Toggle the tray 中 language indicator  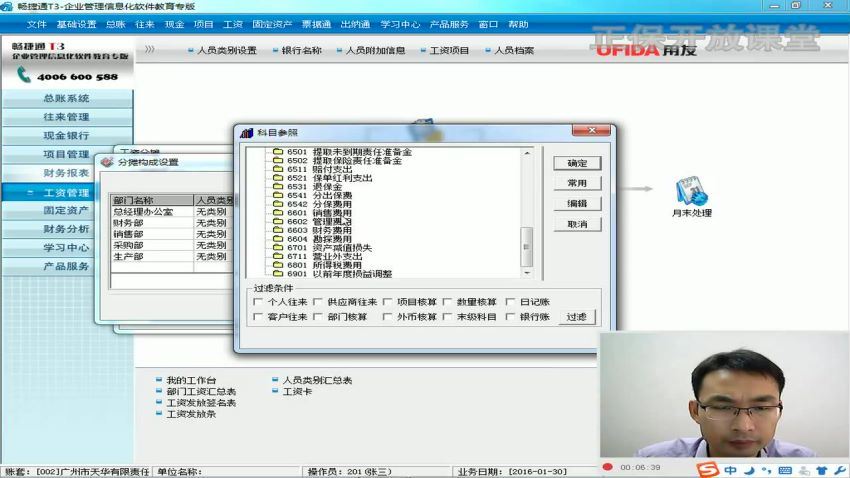pos(730,470)
